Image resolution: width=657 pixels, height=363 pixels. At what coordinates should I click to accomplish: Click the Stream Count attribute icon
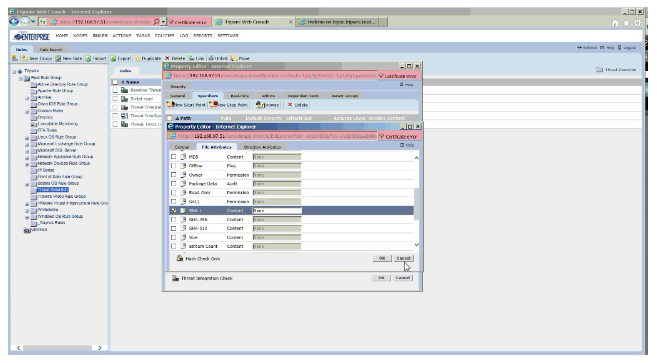(183, 246)
